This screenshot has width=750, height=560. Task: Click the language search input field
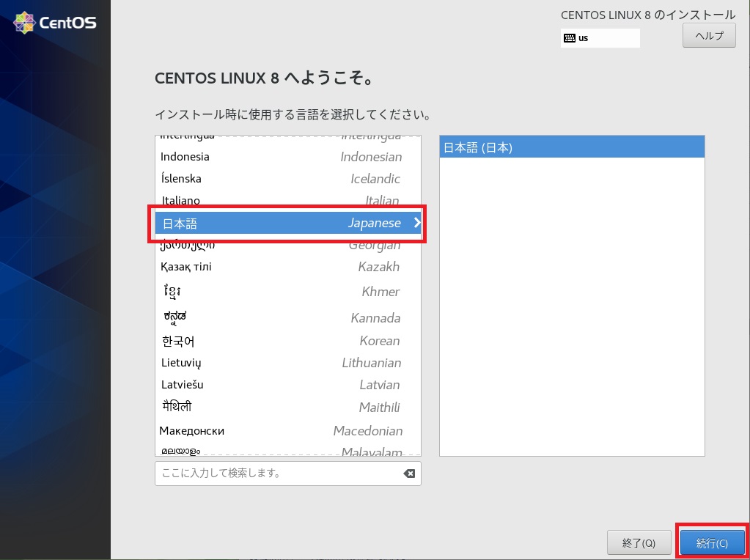click(x=288, y=474)
